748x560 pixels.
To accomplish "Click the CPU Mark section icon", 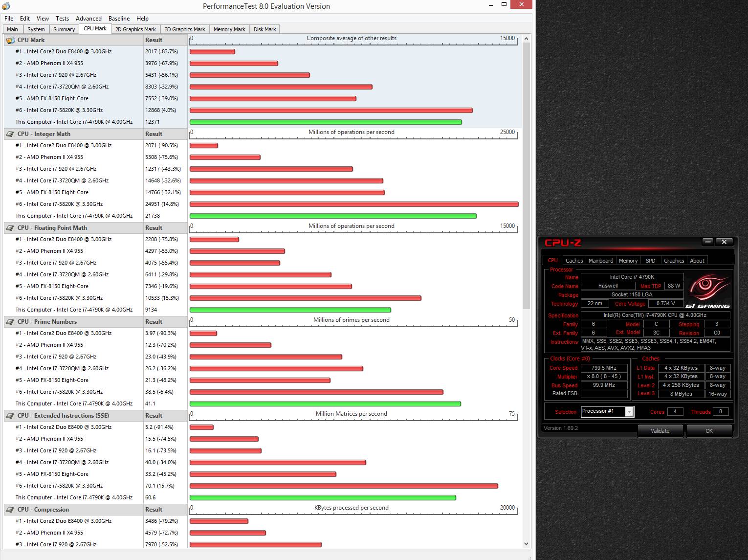I will 10,40.
